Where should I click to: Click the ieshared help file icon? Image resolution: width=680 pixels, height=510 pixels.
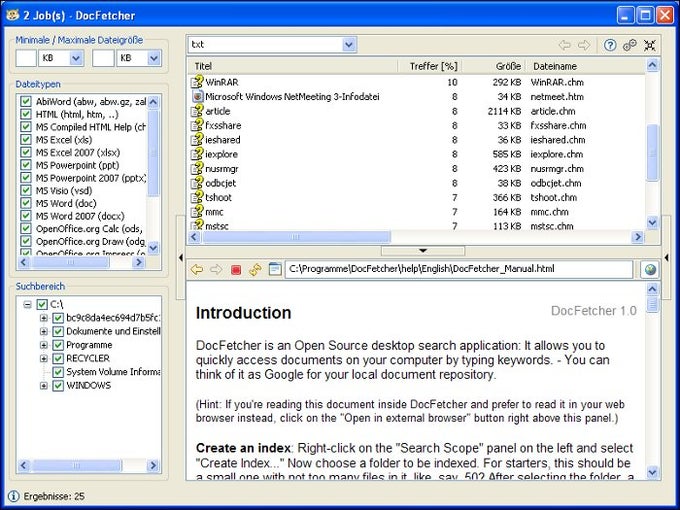click(x=197, y=139)
